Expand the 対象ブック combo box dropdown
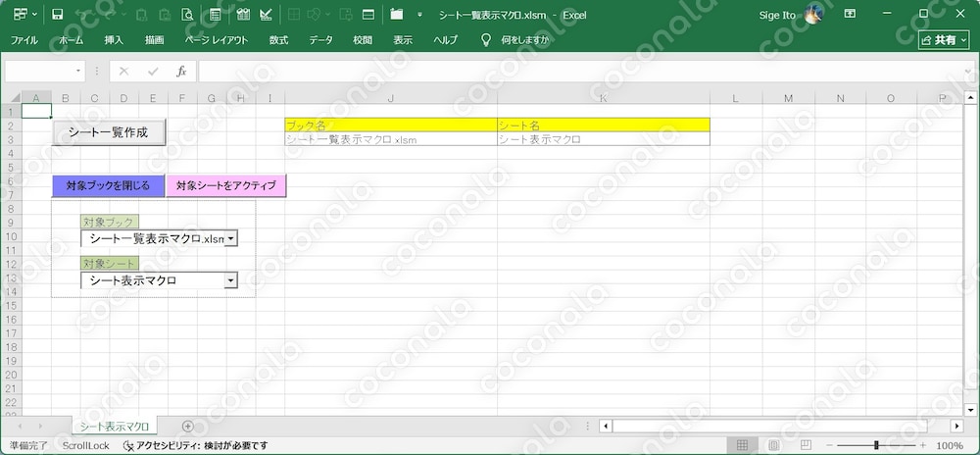The height and width of the screenshot is (455, 980). (x=230, y=238)
